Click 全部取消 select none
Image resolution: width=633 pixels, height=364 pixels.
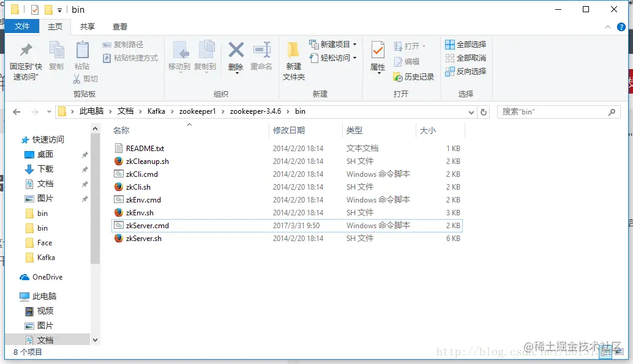(465, 58)
